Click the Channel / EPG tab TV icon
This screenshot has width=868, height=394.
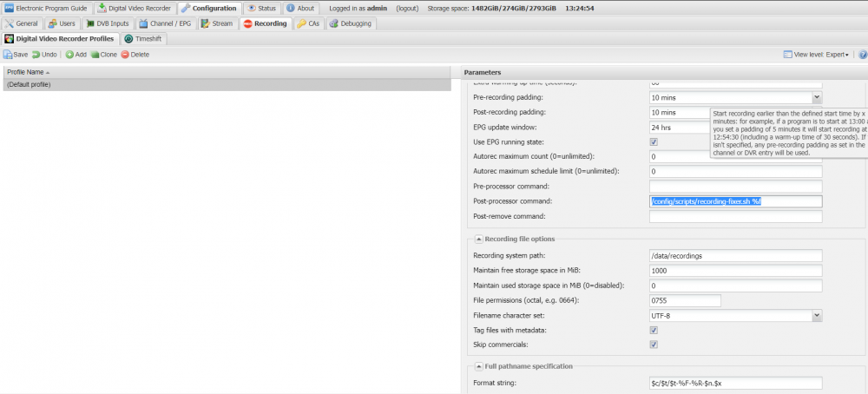click(x=143, y=23)
